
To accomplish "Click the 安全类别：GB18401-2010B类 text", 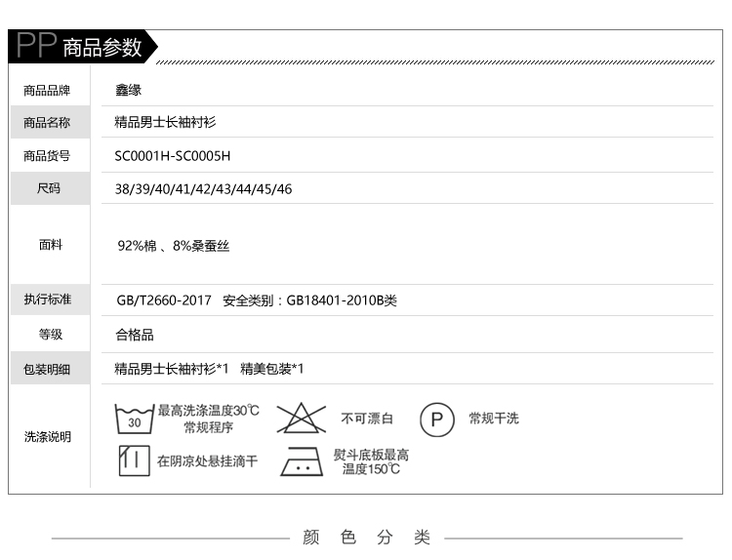I will tap(310, 300).
